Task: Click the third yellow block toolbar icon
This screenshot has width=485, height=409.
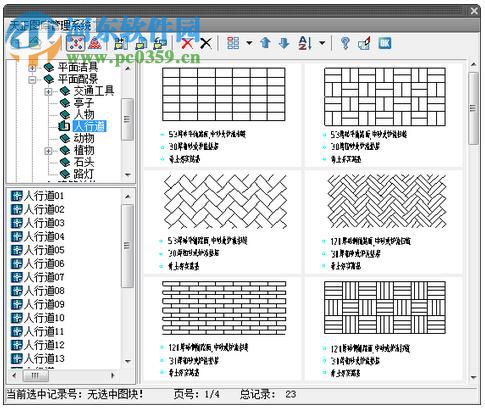Action: [160, 44]
